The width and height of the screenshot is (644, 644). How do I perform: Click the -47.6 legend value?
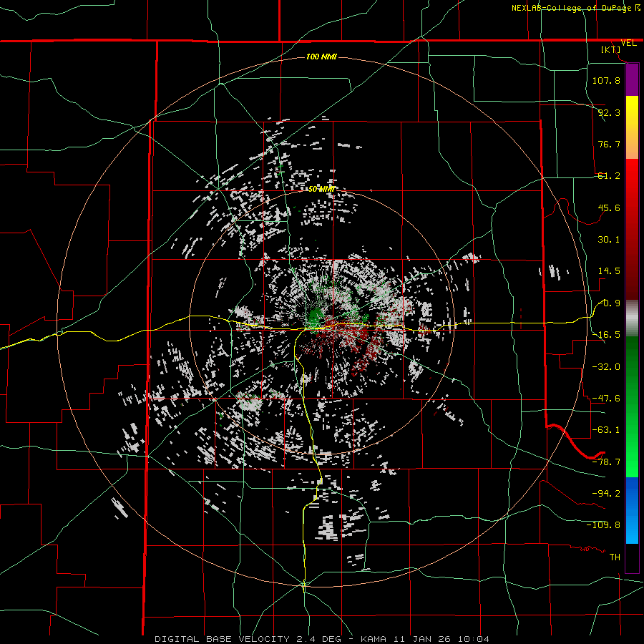606,399
